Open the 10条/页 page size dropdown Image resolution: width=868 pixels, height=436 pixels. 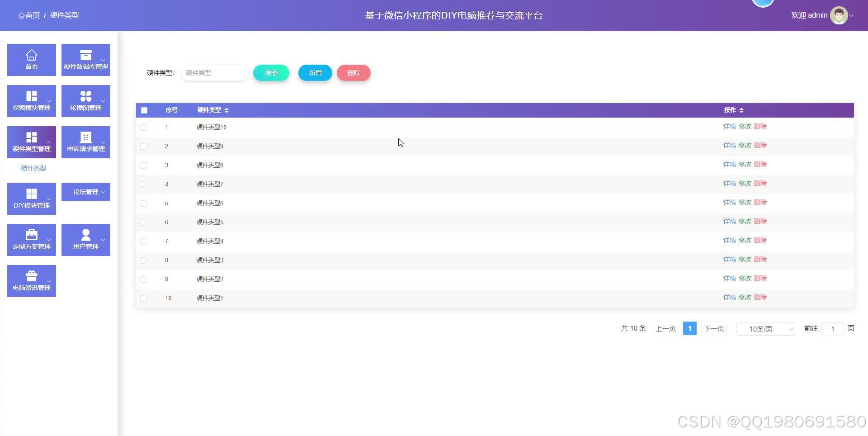pyautogui.click(x=765, y=329)
